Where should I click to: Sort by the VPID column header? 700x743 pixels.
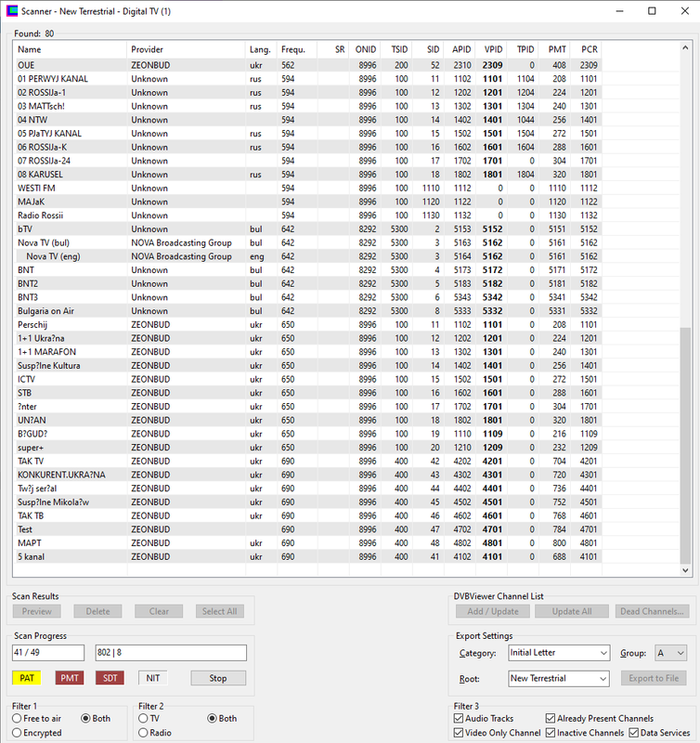[491, 49]
